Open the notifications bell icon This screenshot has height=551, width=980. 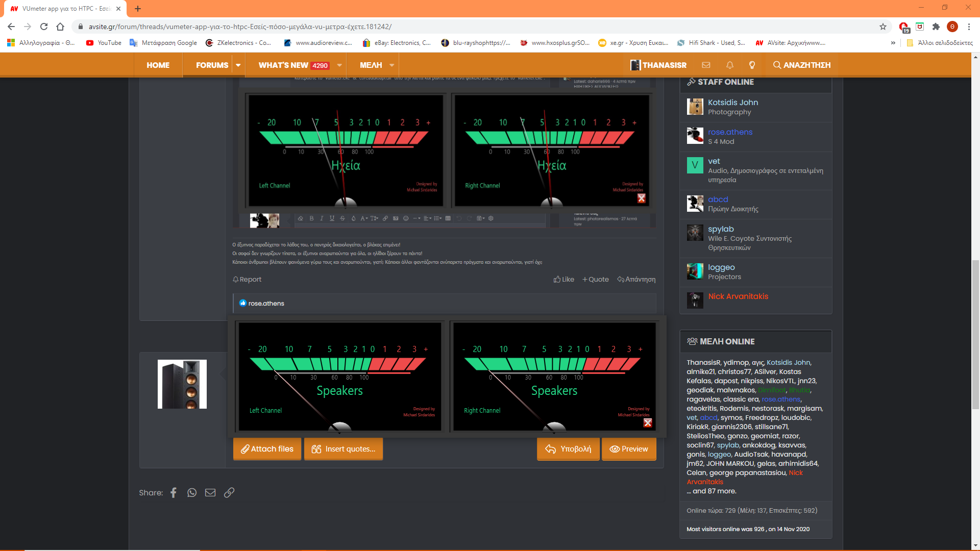point(730,65)
